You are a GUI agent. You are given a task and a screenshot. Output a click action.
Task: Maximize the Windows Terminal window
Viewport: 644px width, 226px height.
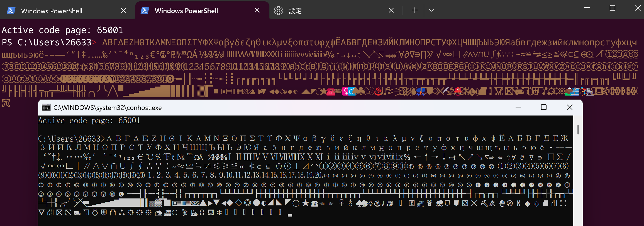[x=613, y=8]
